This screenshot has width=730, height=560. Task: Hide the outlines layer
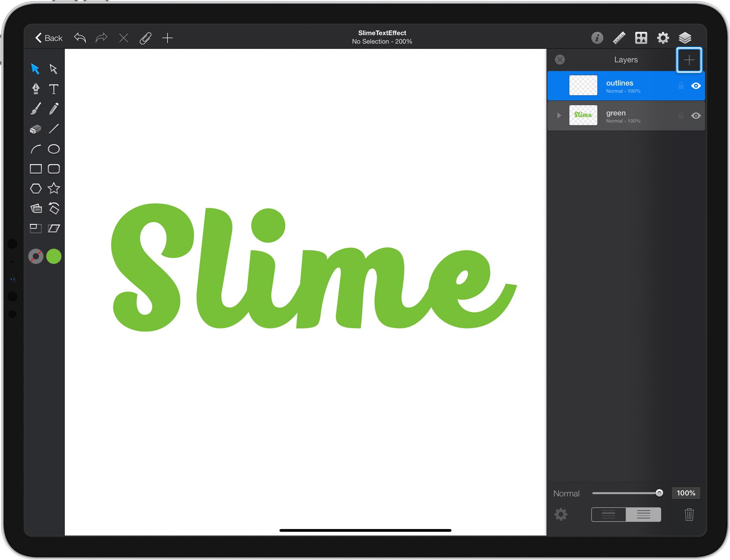(696, 86)
